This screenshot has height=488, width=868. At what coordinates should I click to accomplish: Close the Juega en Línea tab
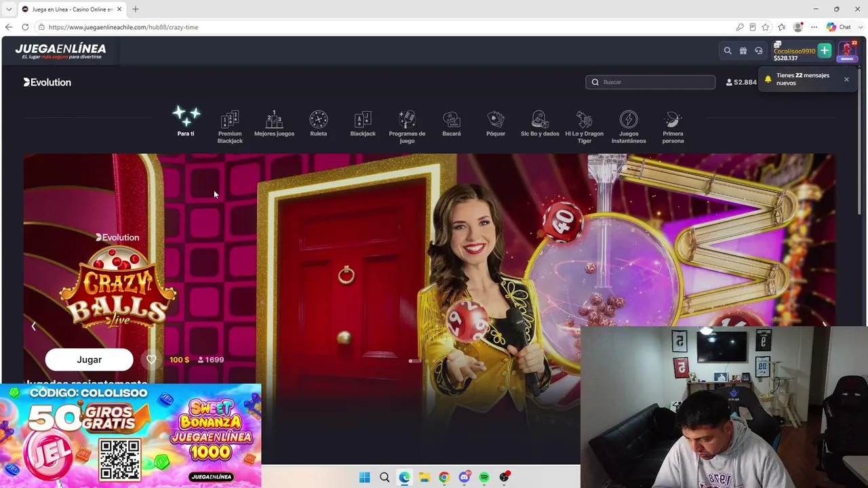point(119,9)
